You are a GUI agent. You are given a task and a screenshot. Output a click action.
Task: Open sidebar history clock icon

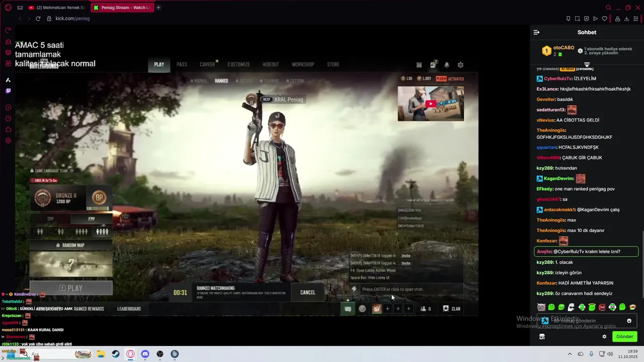click(x=8, y=119)
